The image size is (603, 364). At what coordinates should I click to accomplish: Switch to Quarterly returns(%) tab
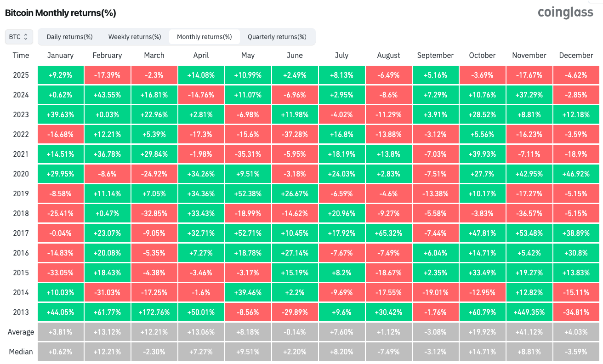tap(277, 37)
